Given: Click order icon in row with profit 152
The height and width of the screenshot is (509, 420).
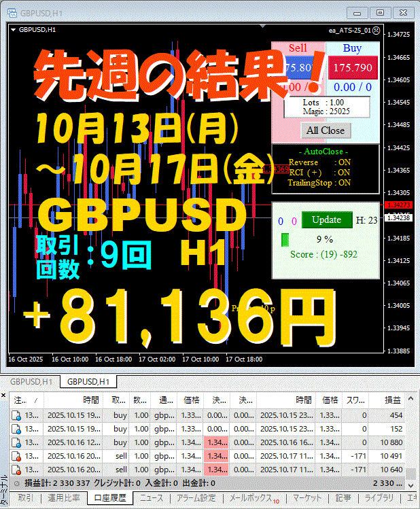Looking at the screenshot, I should [x=16, y=429].
